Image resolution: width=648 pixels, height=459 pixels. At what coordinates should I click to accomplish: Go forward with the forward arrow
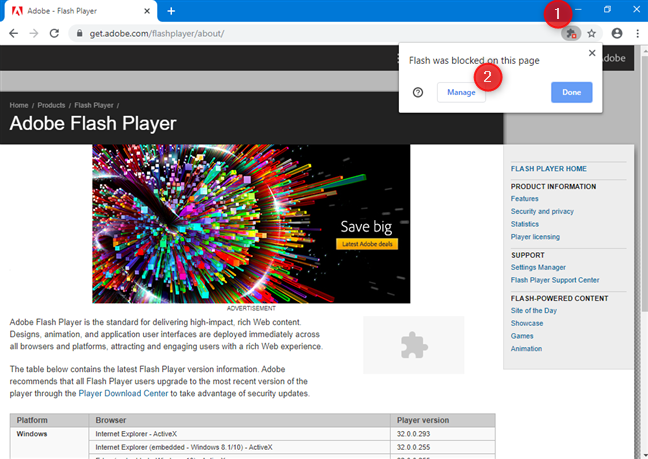(x=34, y=33)
